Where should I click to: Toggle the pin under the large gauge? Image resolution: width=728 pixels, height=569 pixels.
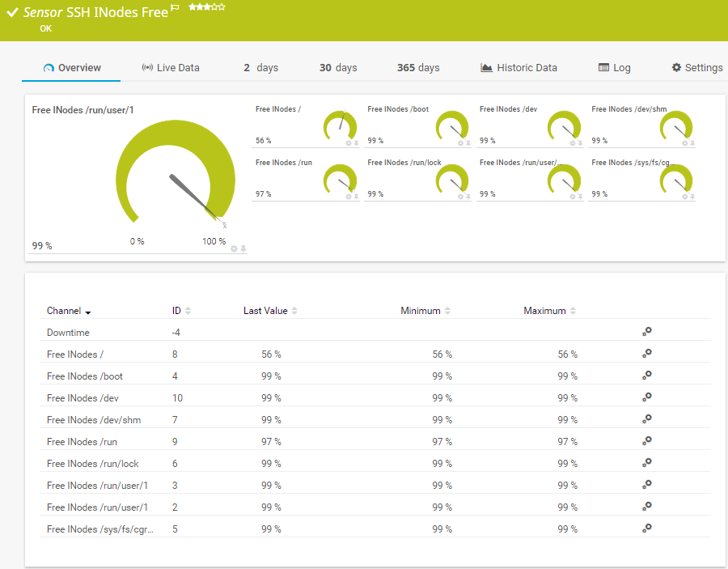click(x=243, y=248)
